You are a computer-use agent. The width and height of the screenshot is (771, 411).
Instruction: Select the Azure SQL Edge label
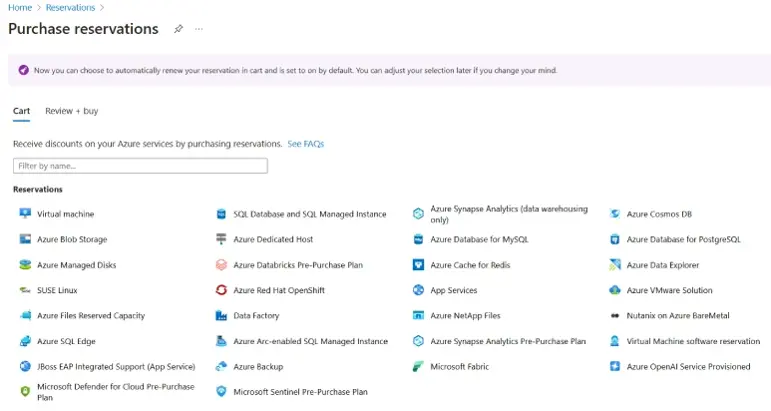tap(66, 341)
